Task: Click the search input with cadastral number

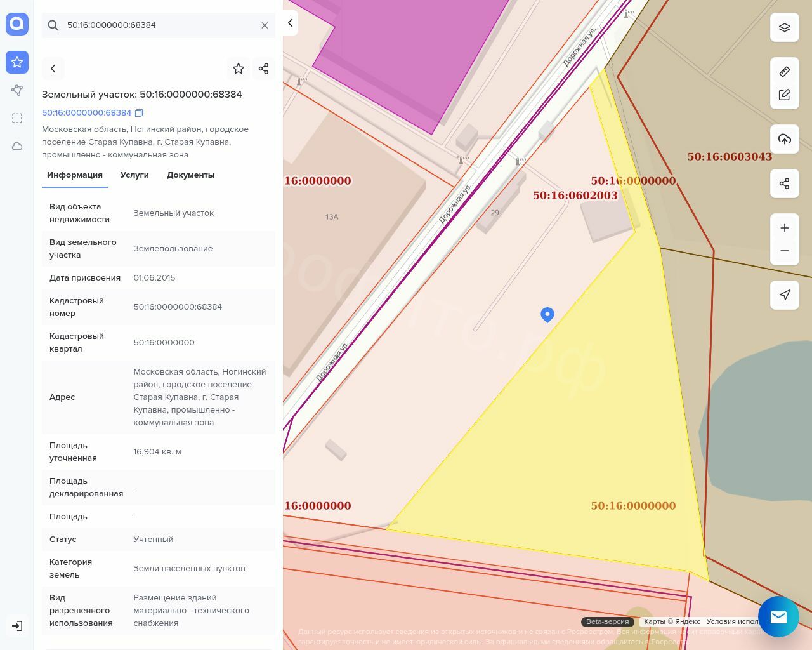Action: [x=159, y=25]
